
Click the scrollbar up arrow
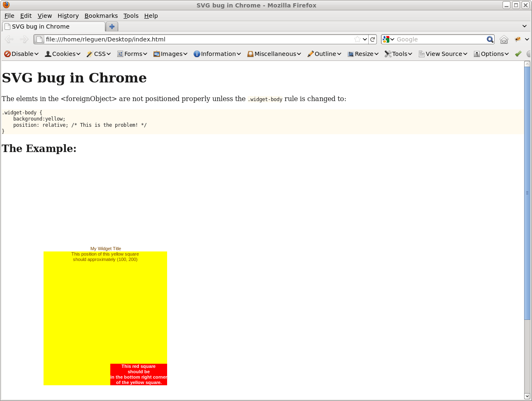[x=527, y=64]
